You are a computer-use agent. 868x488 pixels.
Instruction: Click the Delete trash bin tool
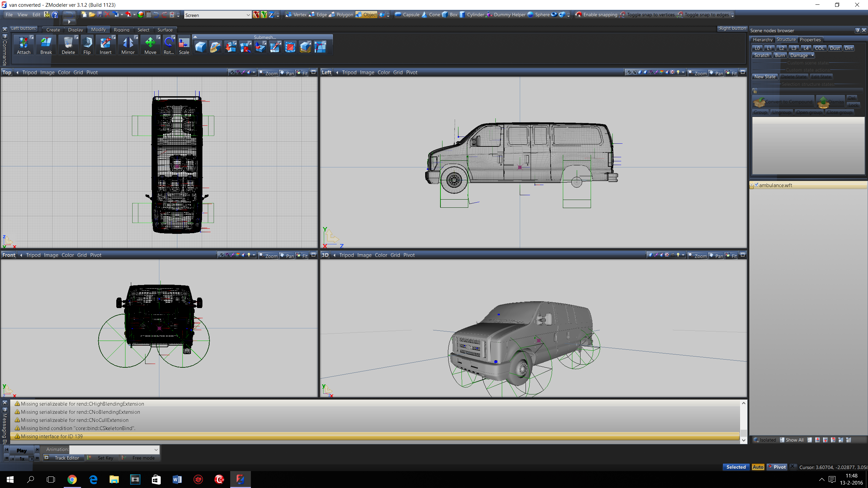point(68,45)
